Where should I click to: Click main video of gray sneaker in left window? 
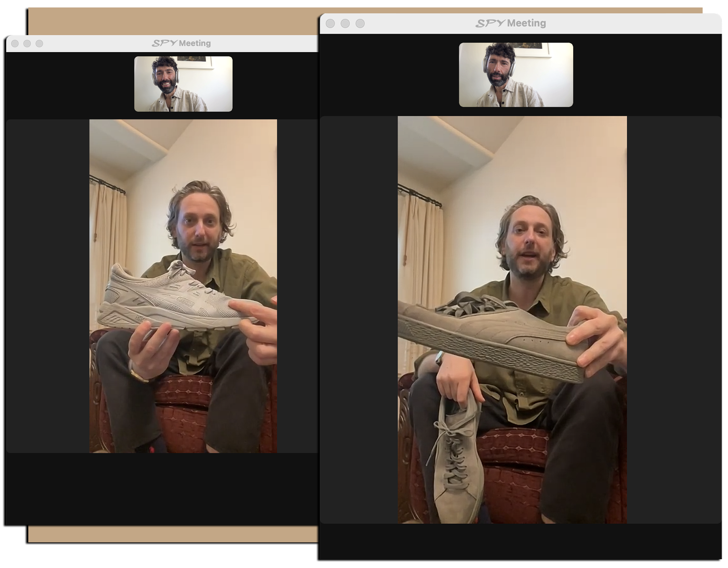click(183, 286)
